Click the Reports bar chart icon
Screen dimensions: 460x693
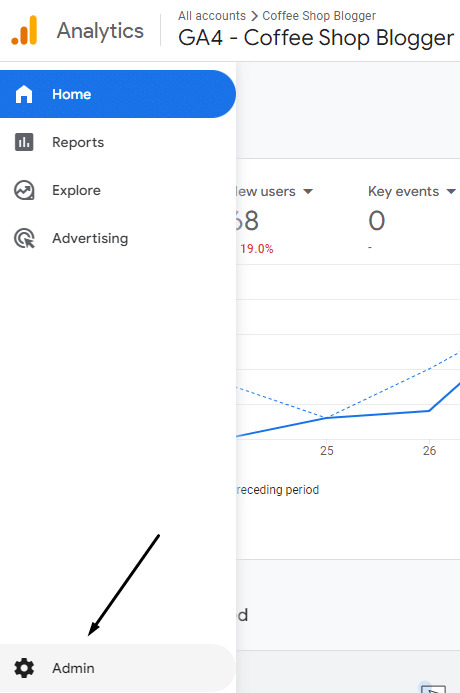tap(24, 142)
